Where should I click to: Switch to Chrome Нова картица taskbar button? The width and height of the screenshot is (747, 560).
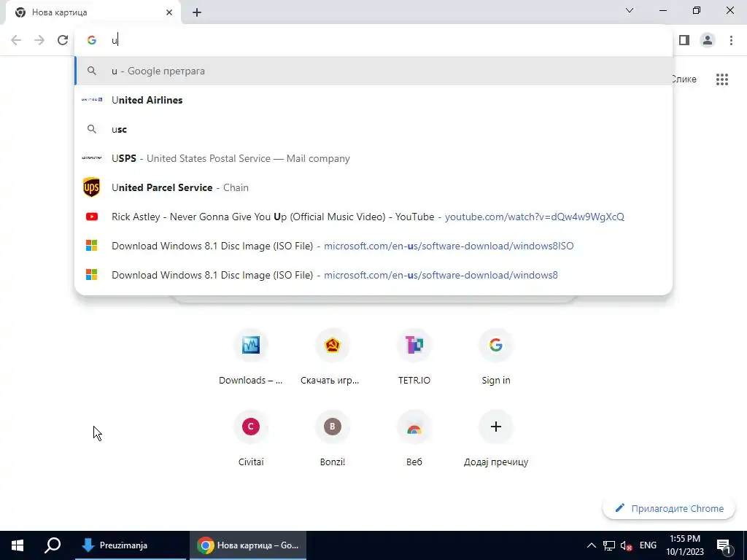click(x=248, y=545)
